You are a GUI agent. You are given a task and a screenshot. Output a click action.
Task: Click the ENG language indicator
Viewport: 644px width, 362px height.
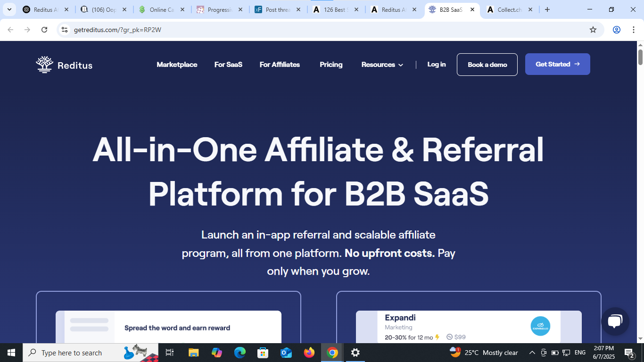pos(580,353)
